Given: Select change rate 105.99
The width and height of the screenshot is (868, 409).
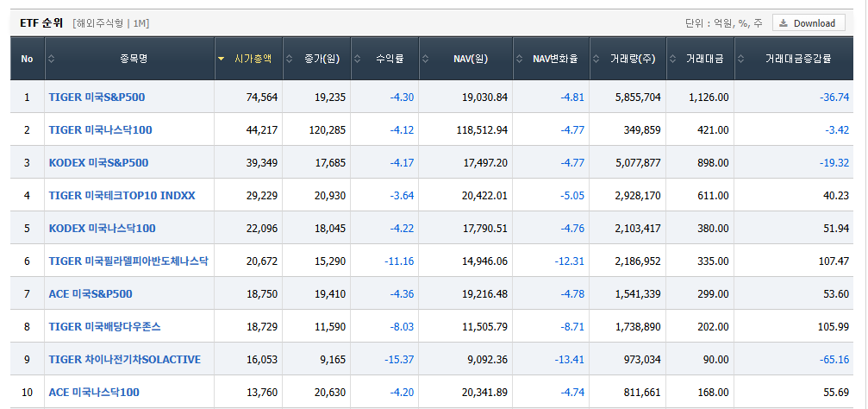Looking at the screenshot, I should coord(834,326).
